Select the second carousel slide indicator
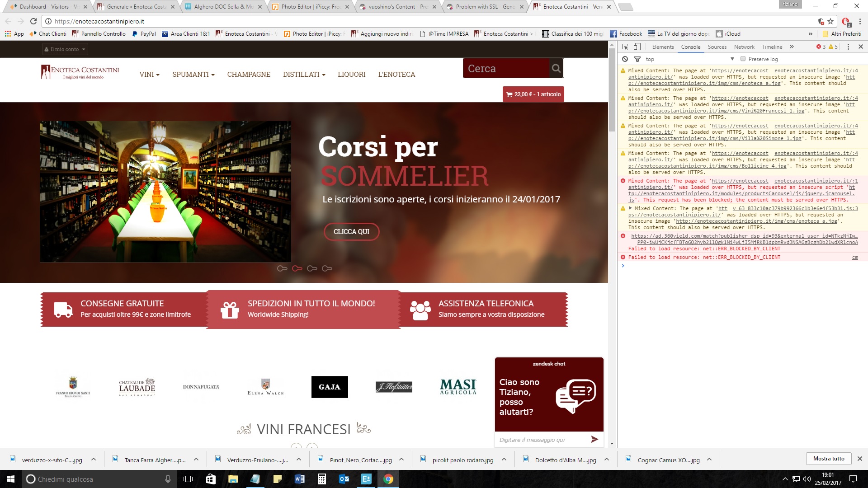The width and height of the screenshot is (868, 488). pos(297,268)
